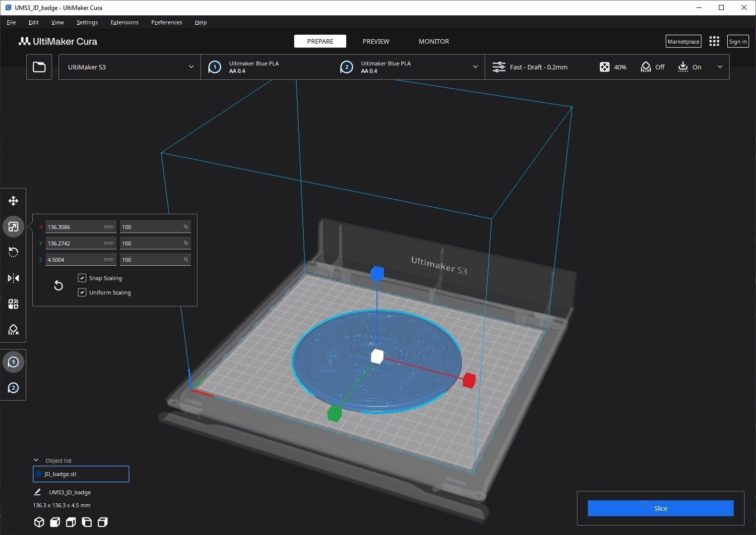Click the Y scale percent field
The height and width of the screenshot is (535, 756).
[155, 243]
